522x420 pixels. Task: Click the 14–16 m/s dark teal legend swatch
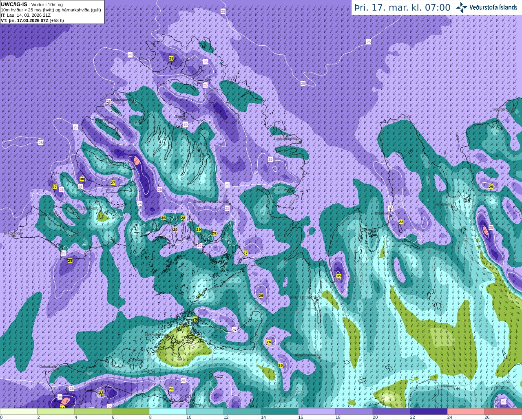tap(279, 411)
